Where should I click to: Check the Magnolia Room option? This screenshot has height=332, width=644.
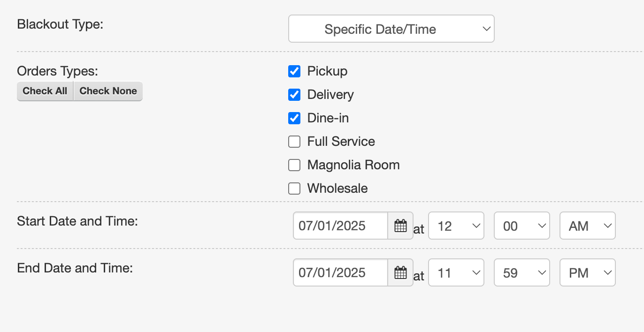coord(294,165)
